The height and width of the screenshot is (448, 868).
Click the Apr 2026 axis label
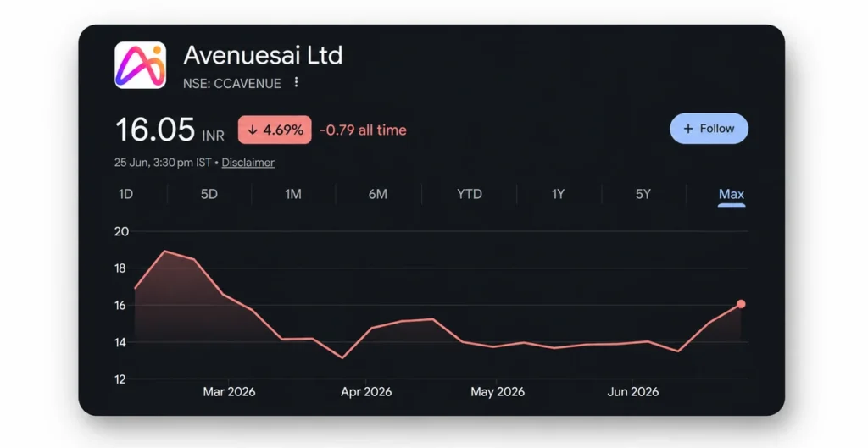(x=366, y=392)
